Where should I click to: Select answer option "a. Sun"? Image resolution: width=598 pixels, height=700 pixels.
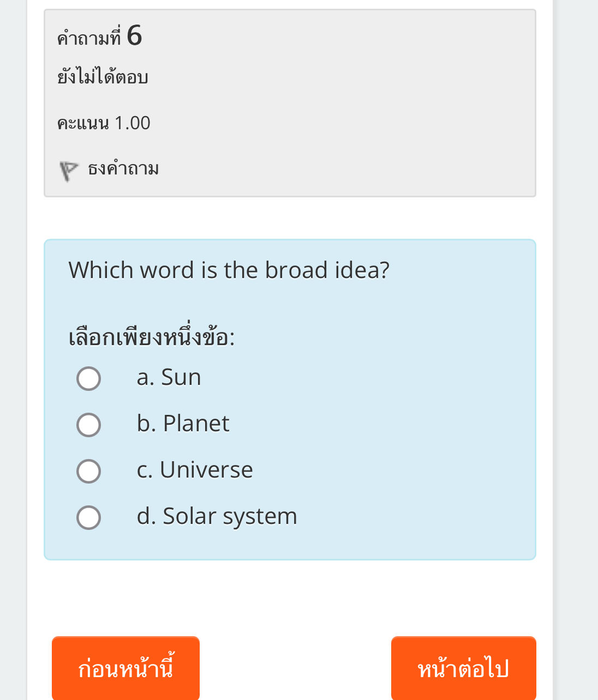tap(88, 378)
